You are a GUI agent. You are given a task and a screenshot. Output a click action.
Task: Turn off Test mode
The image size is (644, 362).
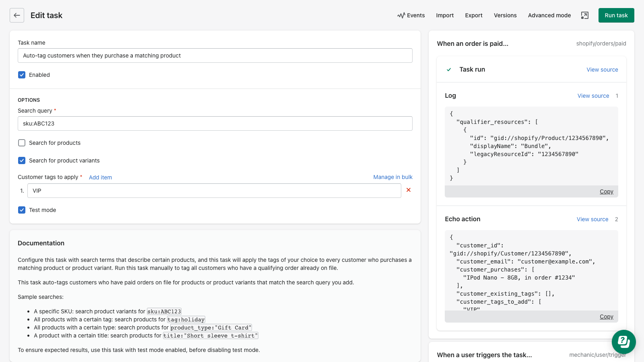pyautogui.click(x=21, y=210)
